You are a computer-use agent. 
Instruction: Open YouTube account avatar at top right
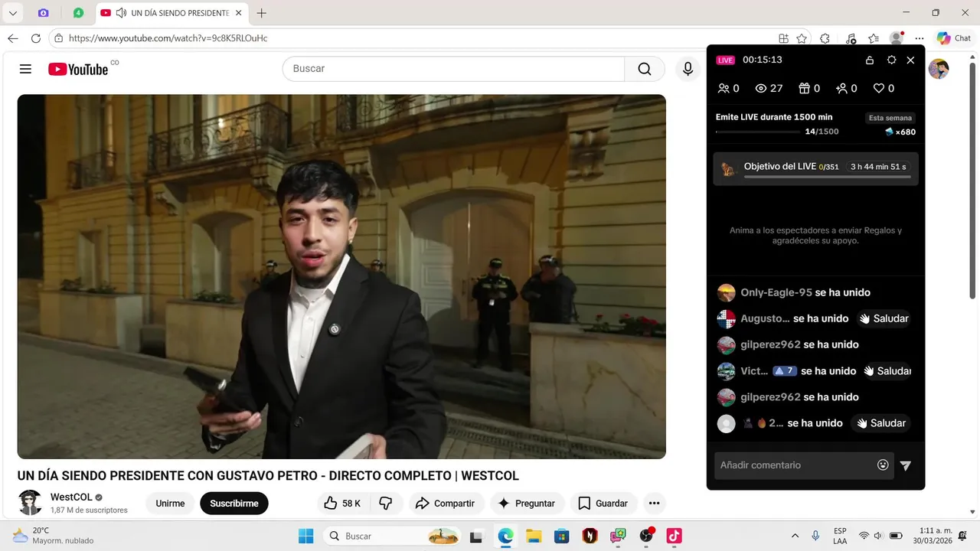click(x=939, y=69)
